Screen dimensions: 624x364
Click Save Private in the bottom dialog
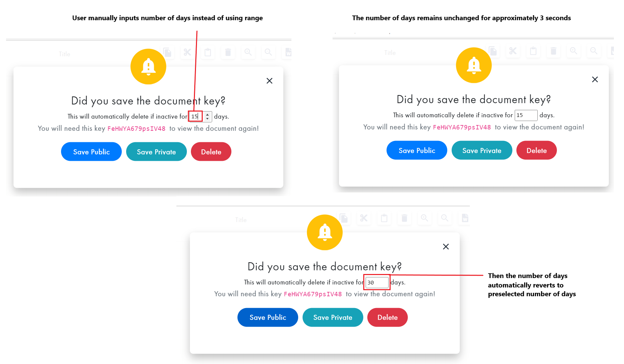tap(333, 317)
